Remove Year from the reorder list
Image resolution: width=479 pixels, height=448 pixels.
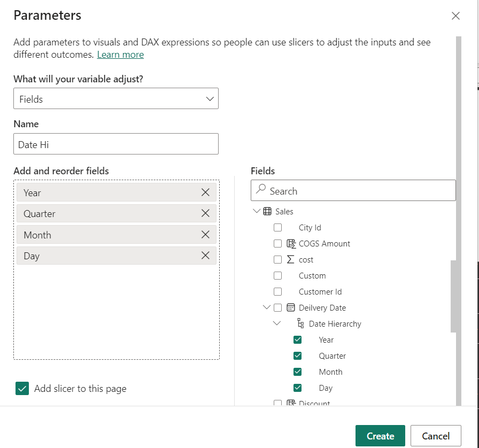(205, 192)
